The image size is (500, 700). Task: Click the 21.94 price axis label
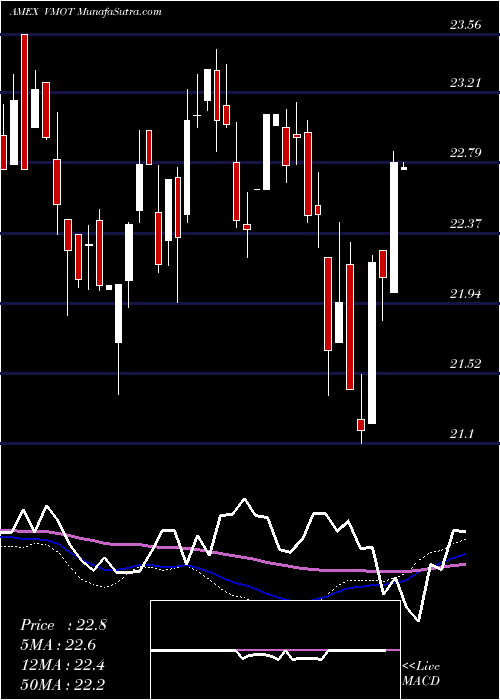tap(466, 293)
